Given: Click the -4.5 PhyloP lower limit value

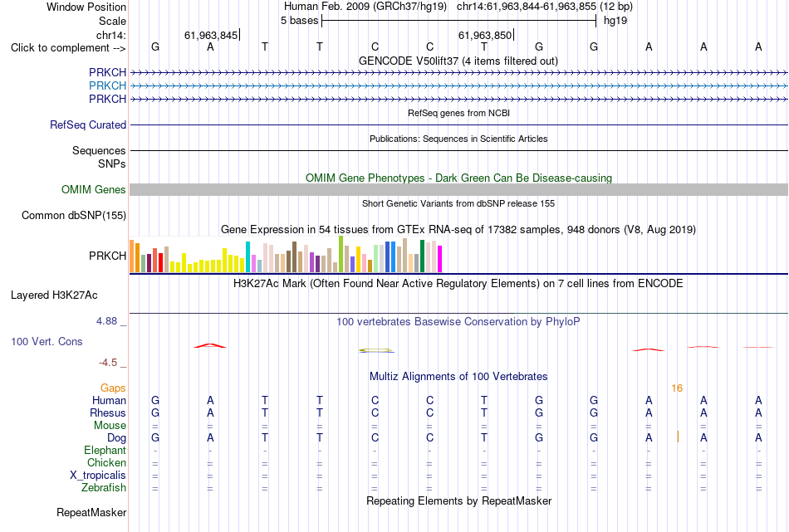Looking at the screenshot, I should coord(108,363).
